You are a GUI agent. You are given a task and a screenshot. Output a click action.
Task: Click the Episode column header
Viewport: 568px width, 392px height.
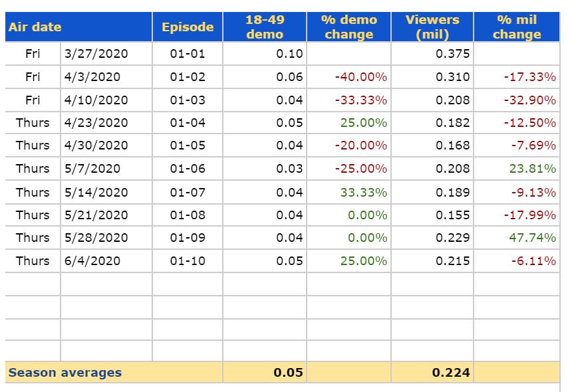[x=188, y=27]
